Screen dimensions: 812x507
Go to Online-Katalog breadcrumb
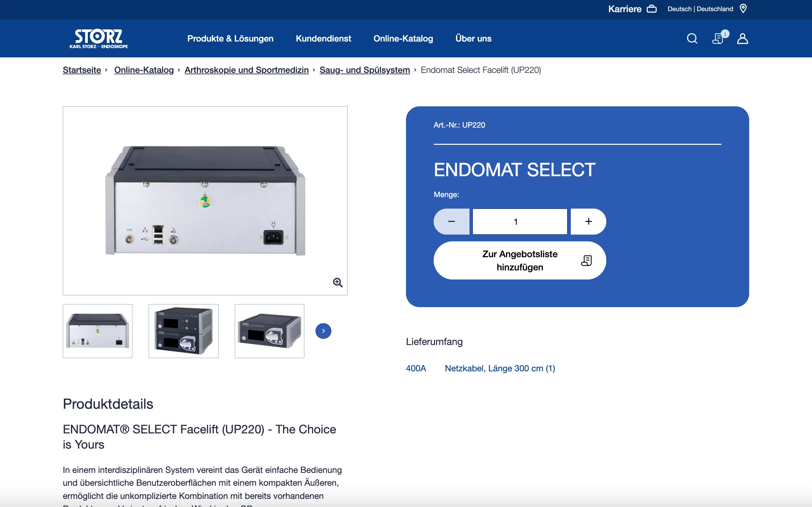tap(144, 70)
